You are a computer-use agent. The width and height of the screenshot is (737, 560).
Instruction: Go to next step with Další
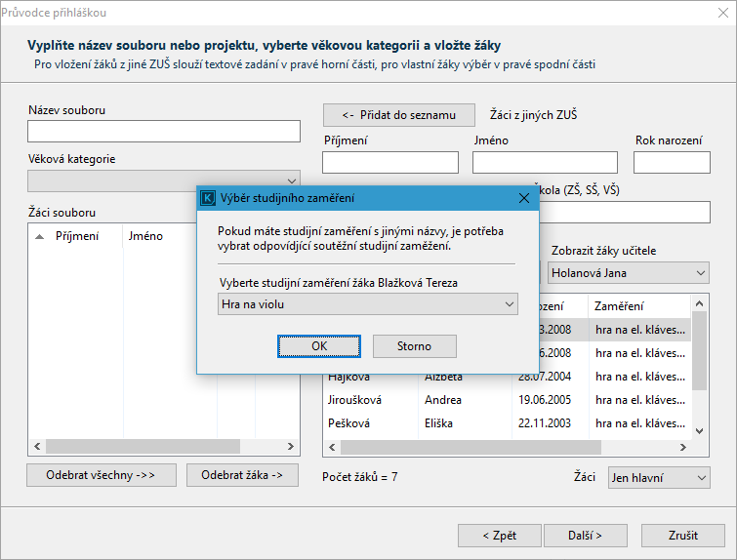point(585,536)
